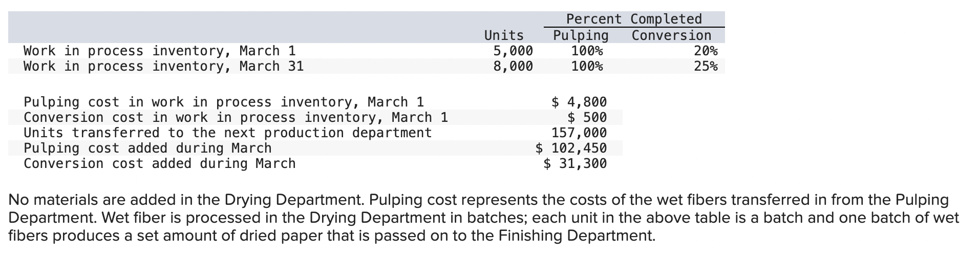
Task: Click the $ 500 conversion cost value
Action: click(x=587, y=117)
